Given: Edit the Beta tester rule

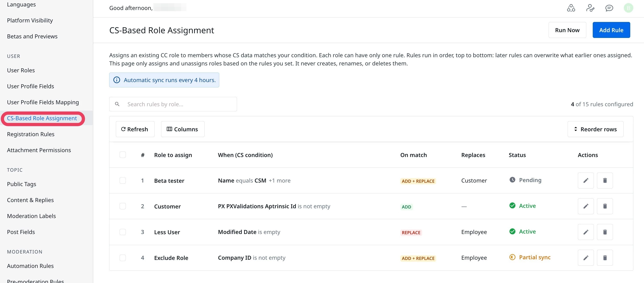Looking at the screenshot, I should (x=585, y=180).
